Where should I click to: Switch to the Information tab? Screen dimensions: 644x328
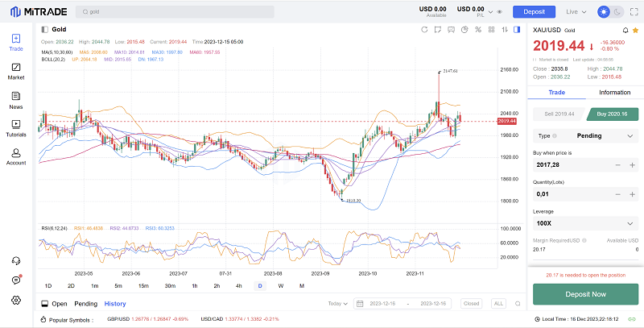(x=614, y=93)
